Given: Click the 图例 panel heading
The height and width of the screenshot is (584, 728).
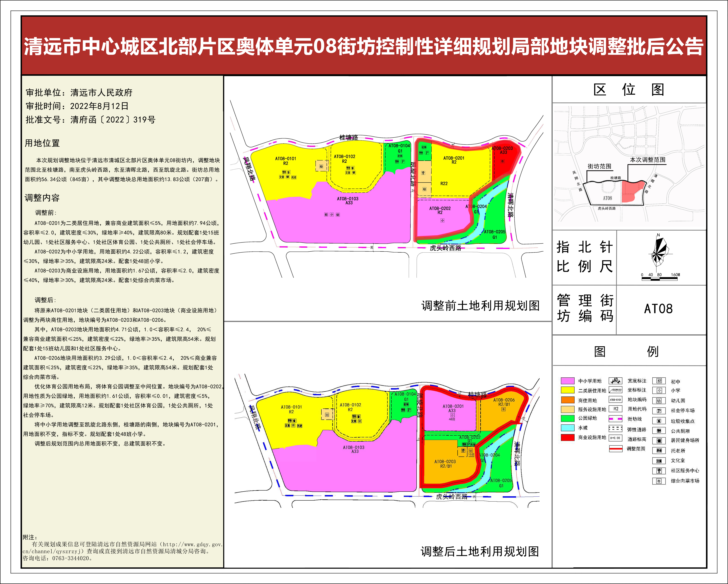Looking at the screenshot, I should point(626,351).
